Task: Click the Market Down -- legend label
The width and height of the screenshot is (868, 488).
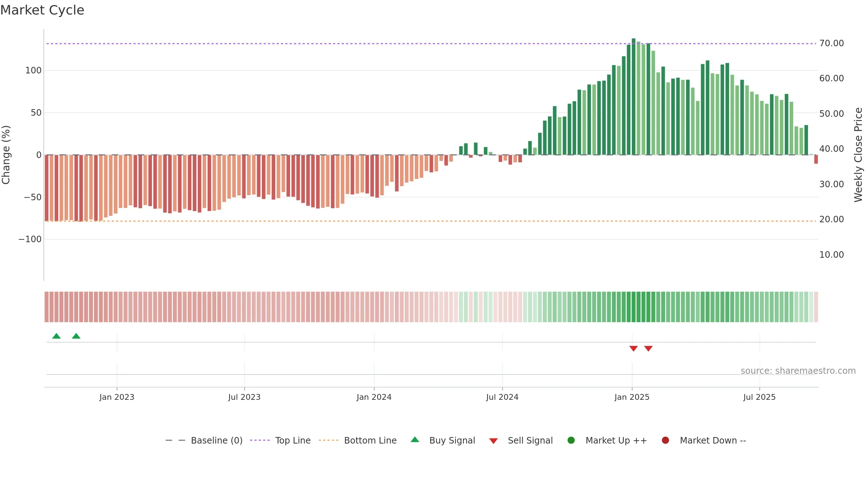Action: (713, 440)
